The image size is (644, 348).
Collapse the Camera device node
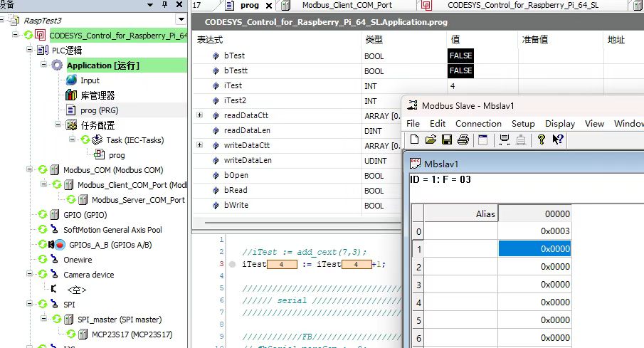pos(30,274)
